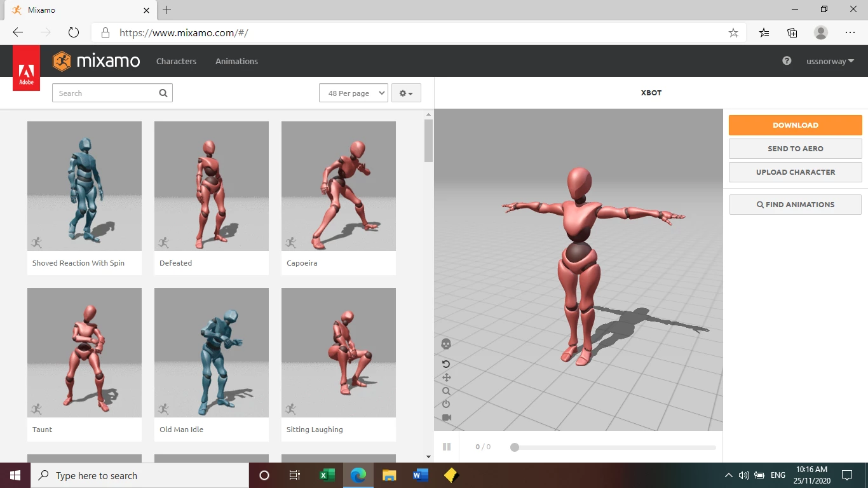Click the volume speaker tray icon

[x=744, y=475]
